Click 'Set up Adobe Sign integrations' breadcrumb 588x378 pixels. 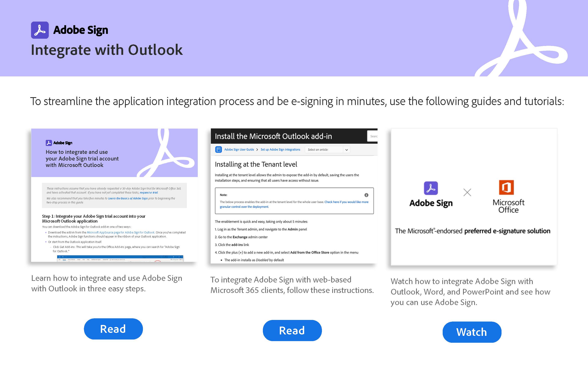click(x=280, y=149)
